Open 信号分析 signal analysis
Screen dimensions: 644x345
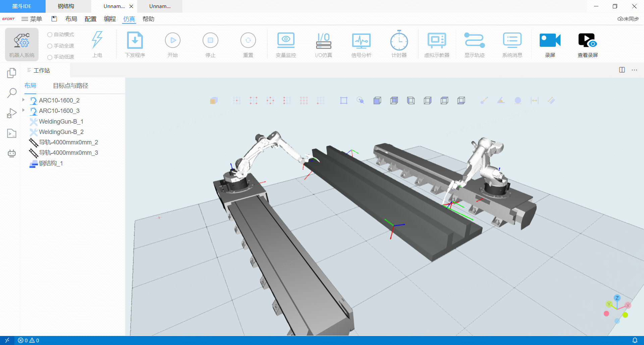(x=361, y=45)
